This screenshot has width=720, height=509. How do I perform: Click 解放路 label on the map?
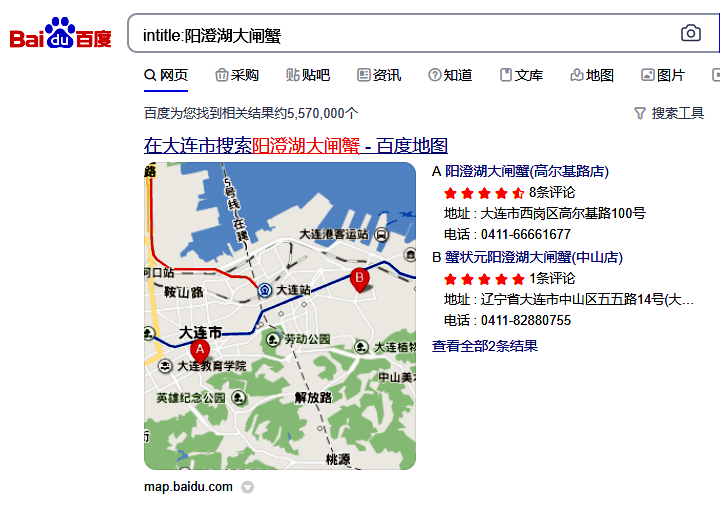pyautogui.click(x=313, y=397)
